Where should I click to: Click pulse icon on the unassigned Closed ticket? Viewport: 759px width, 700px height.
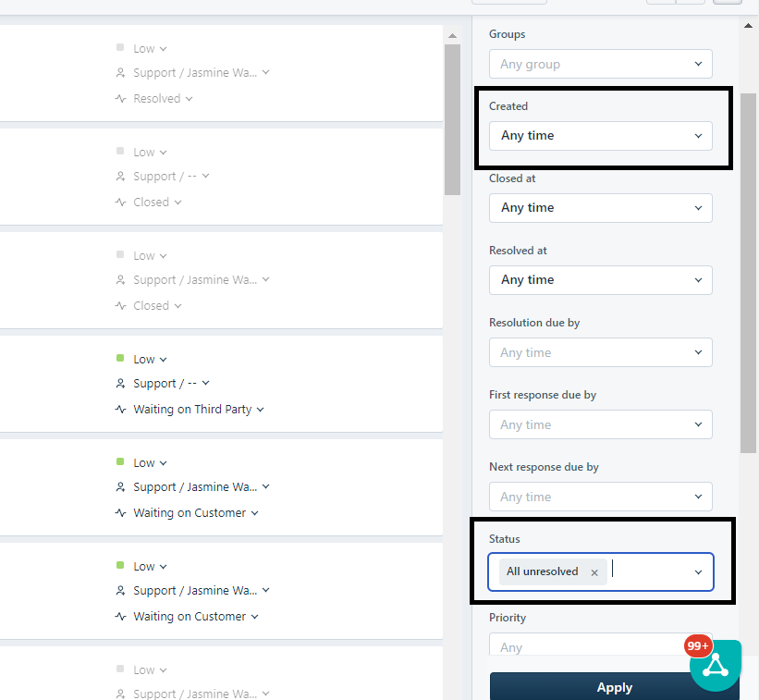tap(120, 203)
